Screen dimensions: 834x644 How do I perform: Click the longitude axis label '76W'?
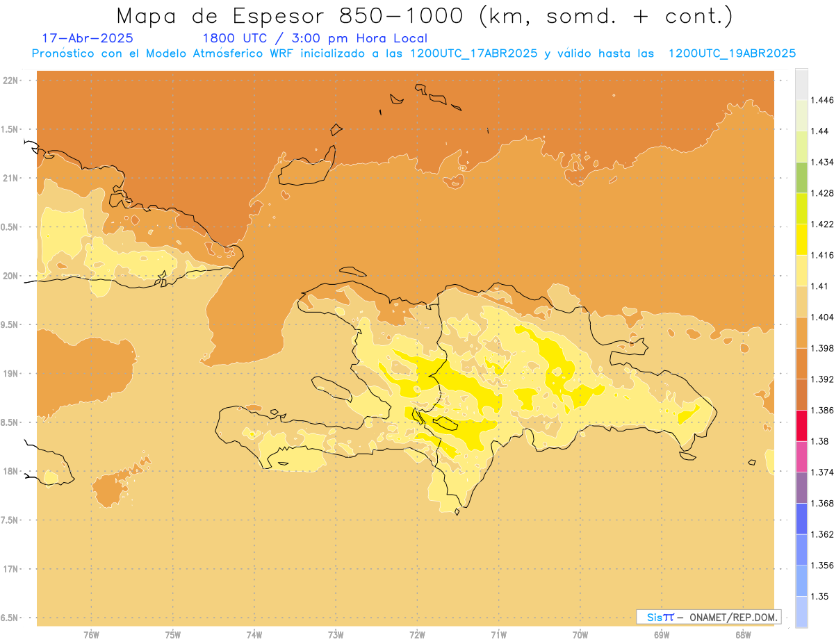(x=91, y=635)
